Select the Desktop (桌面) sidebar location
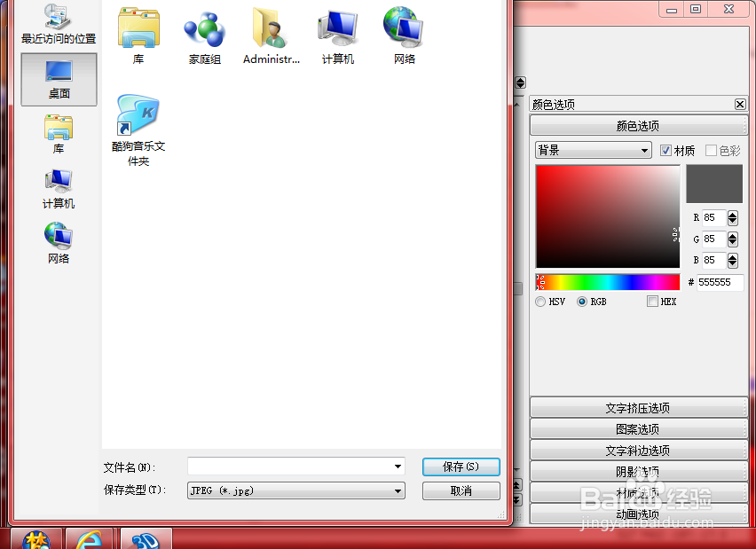Viewport: 756px width, 549px height. coord(59,80)
